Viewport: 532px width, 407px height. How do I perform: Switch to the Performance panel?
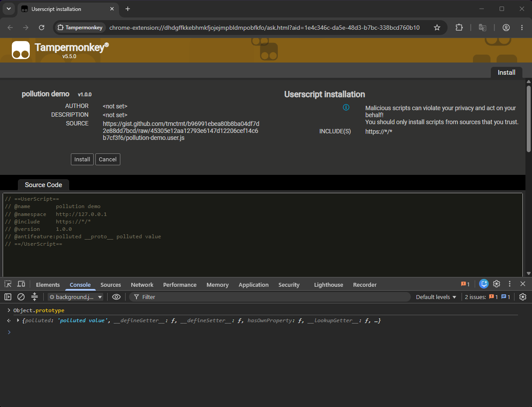tap(180, 285)
